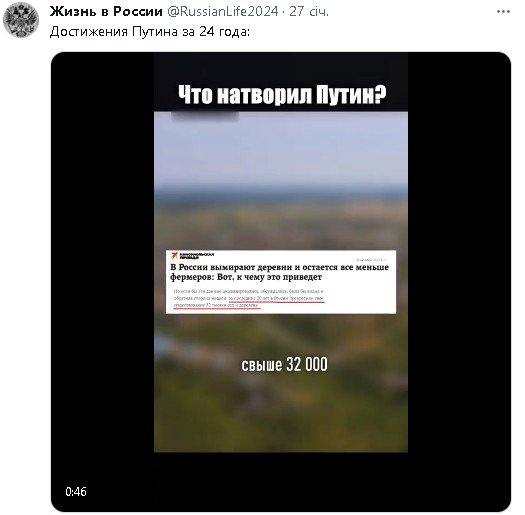Viewport: 525px width, 515px height.
Task: Open the Жизнь в России profile name
Action: [106, 12]
